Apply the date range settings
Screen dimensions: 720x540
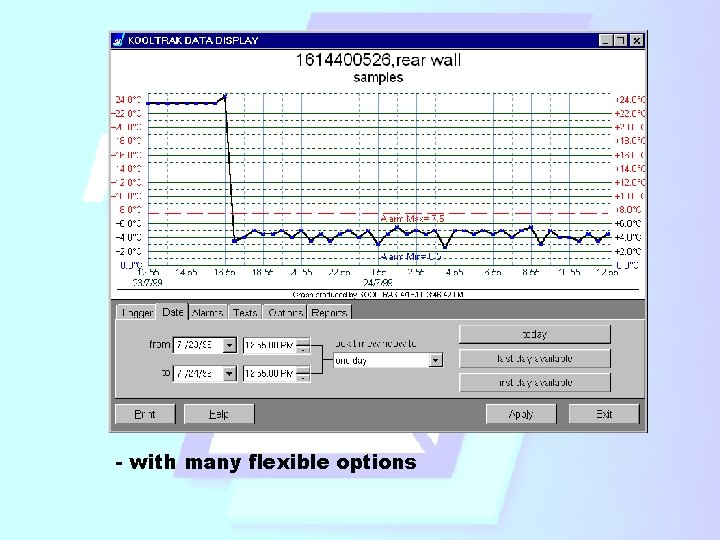click(521, 414)
